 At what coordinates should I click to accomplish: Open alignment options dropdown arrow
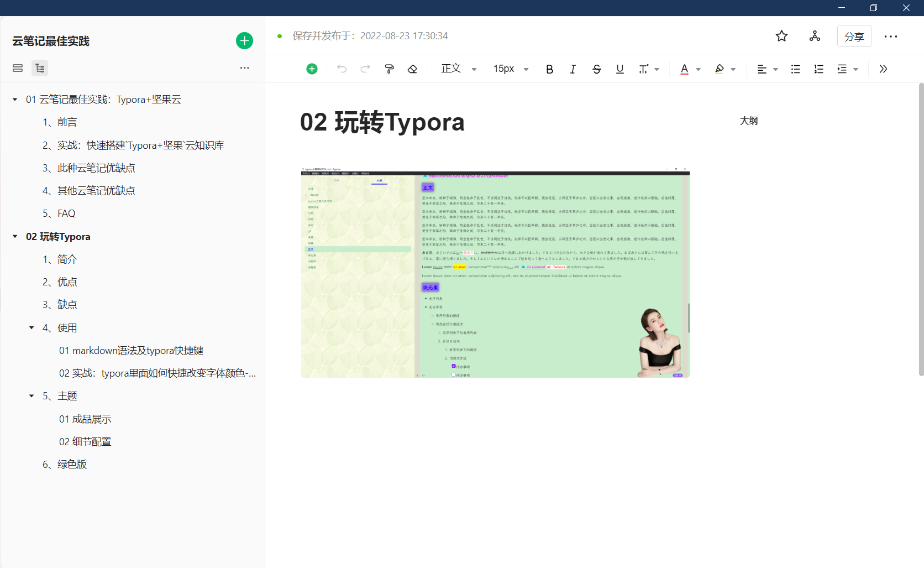776,70
